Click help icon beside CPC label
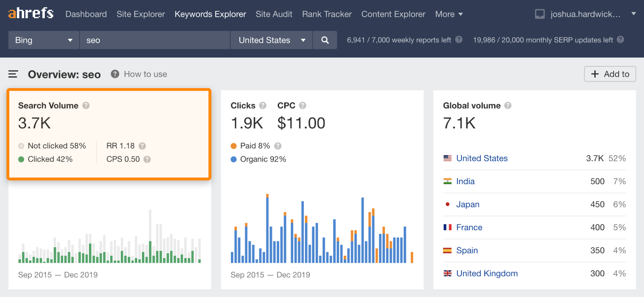Viewport: 644px width, 297px height. point(303,106)
